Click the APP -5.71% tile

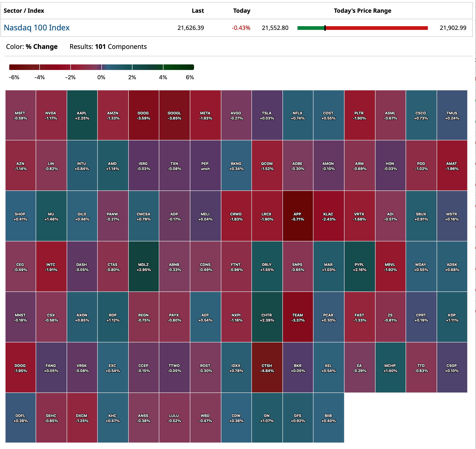(297, 216)
